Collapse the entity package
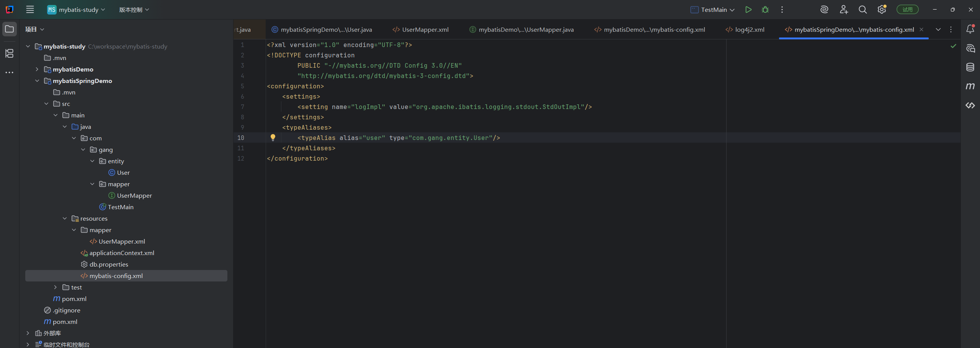 click(92, 161)
